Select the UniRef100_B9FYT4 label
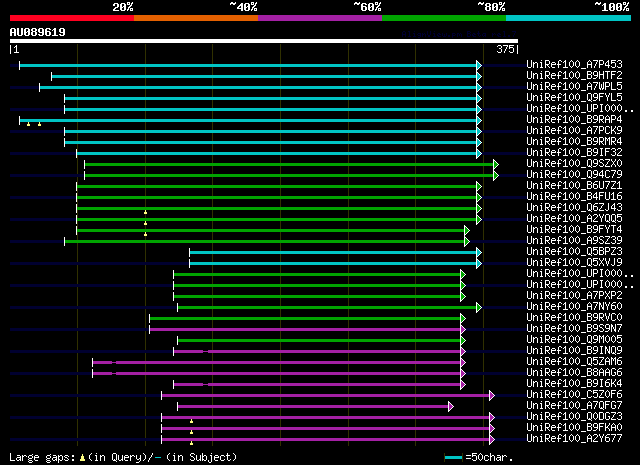Viewport: 640px width, 465px height. [x=574, y=230]
